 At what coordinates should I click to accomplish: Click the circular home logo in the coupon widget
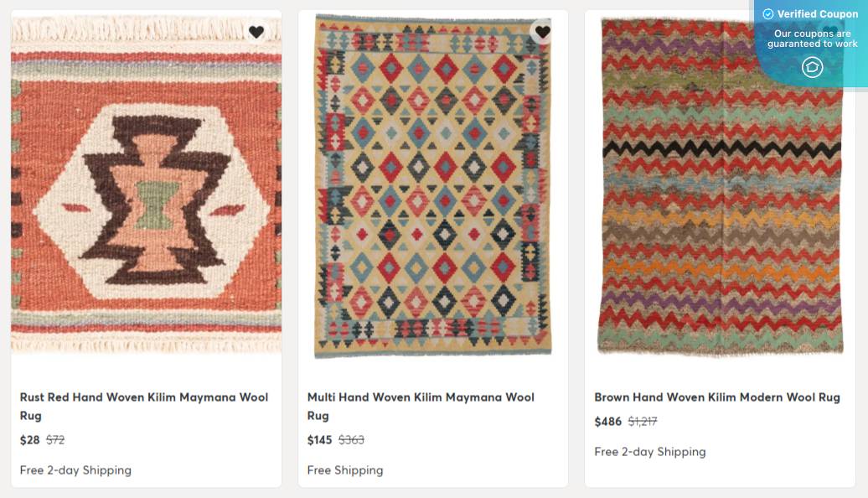811,67
